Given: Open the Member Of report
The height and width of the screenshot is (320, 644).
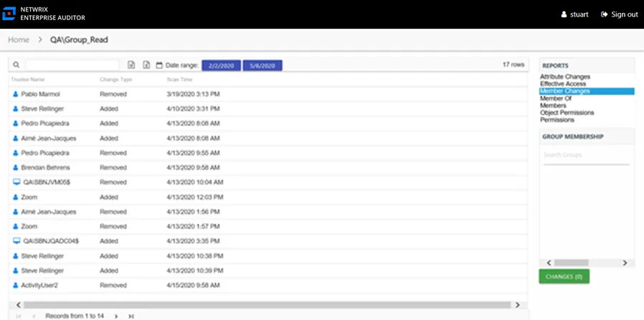Looking at the screenshot, I should coord(556,98).
